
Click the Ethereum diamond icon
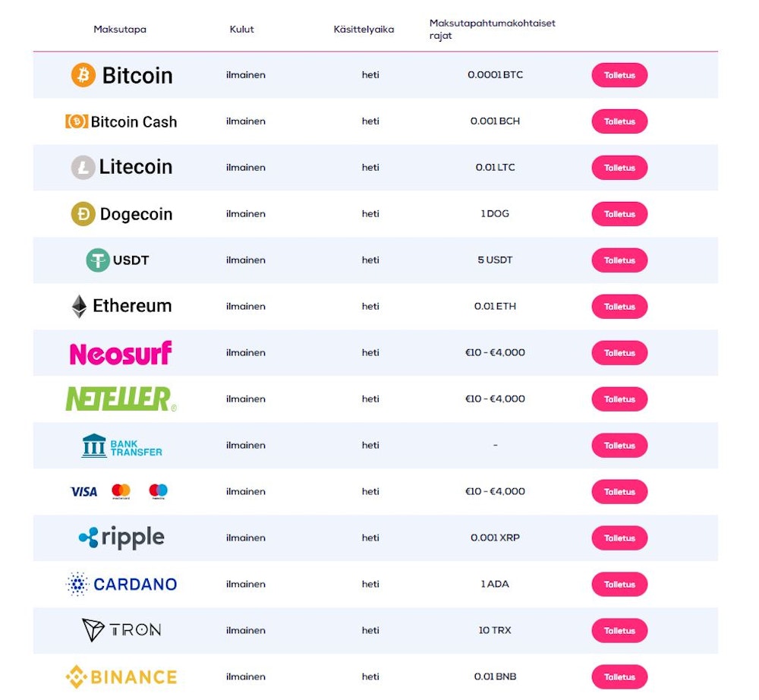point(79,307)
